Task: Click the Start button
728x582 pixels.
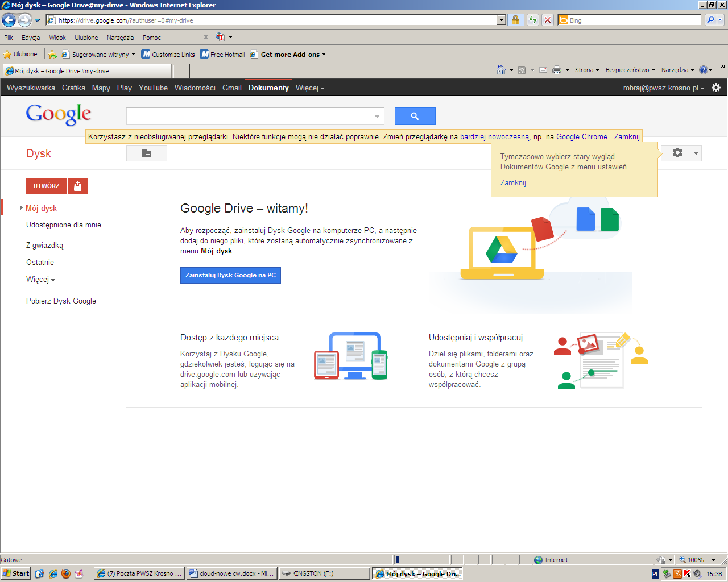Action: [x=16, y=573]
